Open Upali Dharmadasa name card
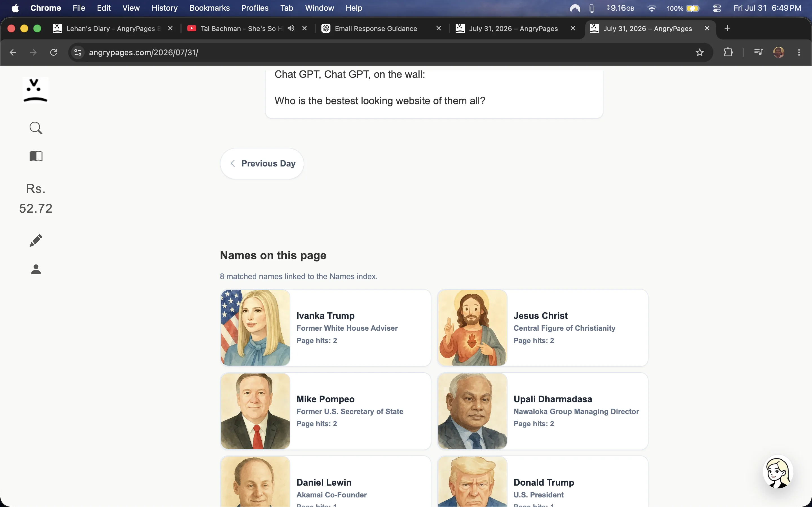Screen dimensions: 812x507 coord(542,411)
